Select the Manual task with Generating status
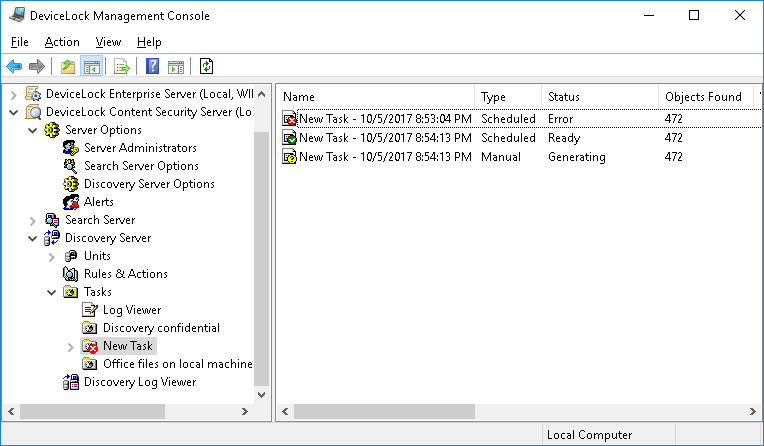Screen dimensions: 764x446 [x=385, y=157]
